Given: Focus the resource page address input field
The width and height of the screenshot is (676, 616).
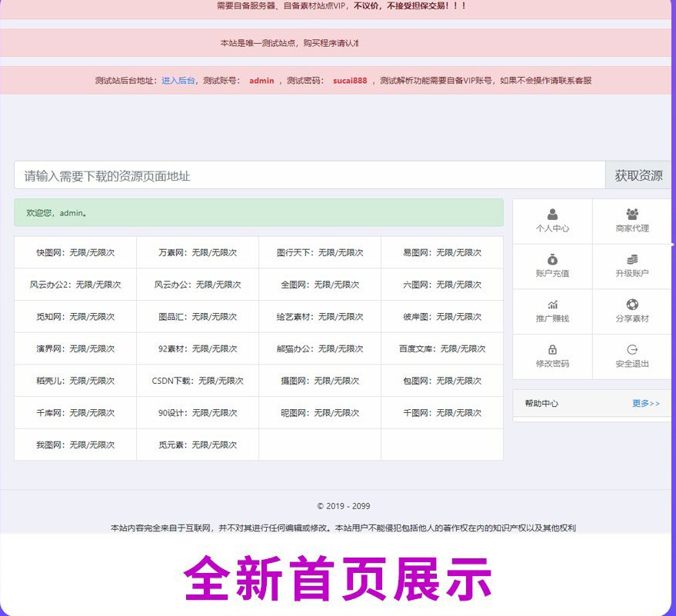Looking at the screenshot, I should coord(310,175).
